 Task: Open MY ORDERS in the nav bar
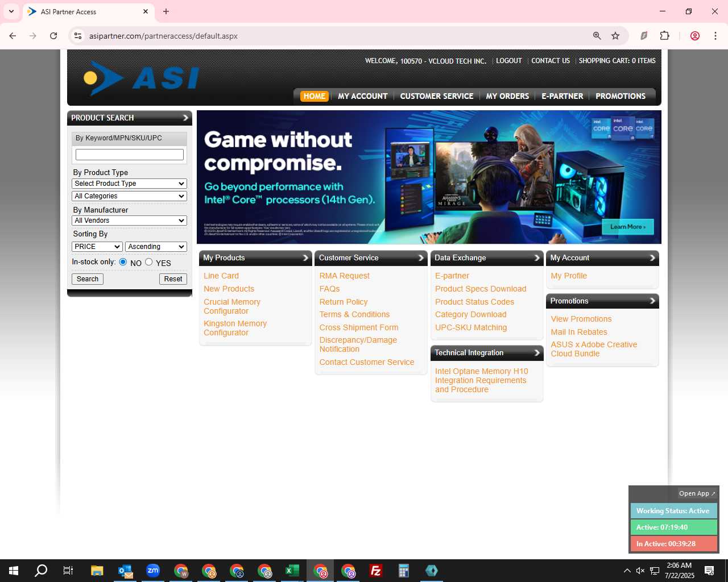point(507,96)
